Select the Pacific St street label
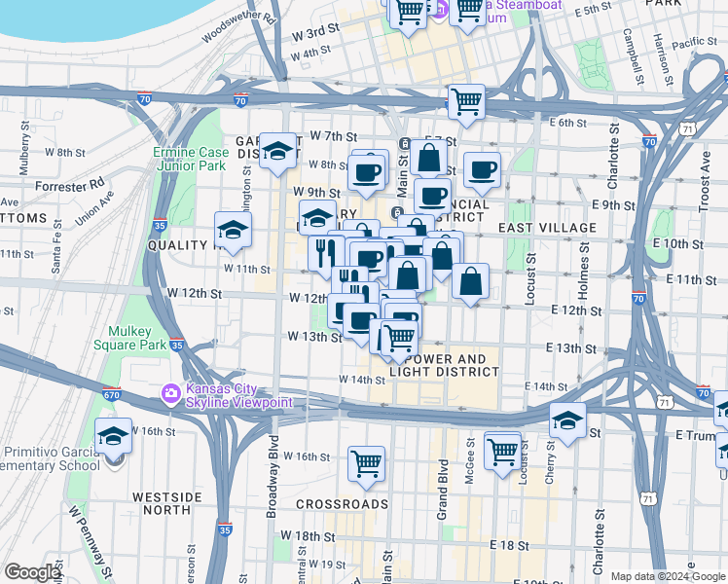The height and width of the screenshot is (584, 728). [695, 43]
